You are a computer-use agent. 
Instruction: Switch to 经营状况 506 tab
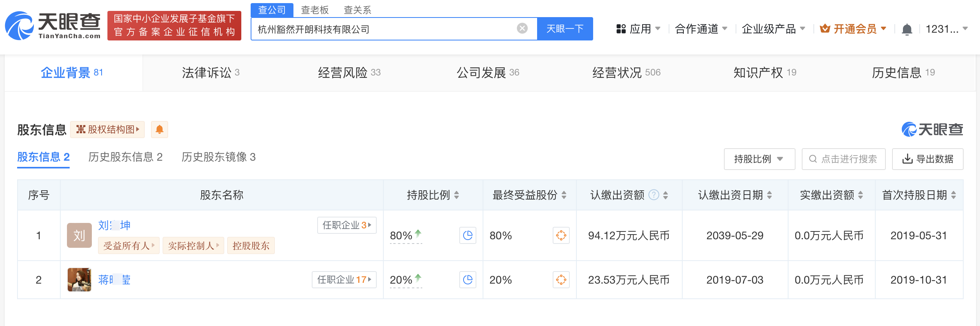(627, 73)
